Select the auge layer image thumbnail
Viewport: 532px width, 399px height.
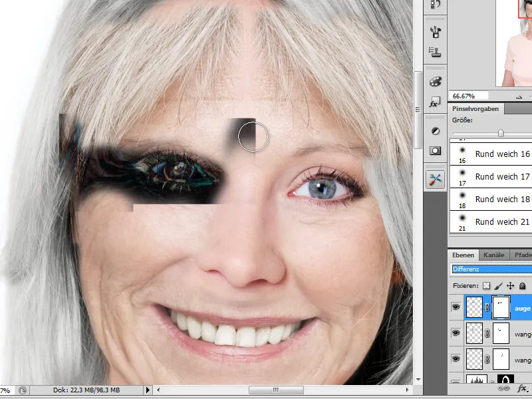click(474, 307)
